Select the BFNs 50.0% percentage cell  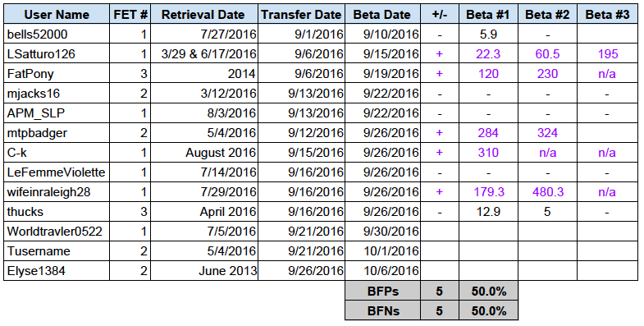tap(488, 310)
